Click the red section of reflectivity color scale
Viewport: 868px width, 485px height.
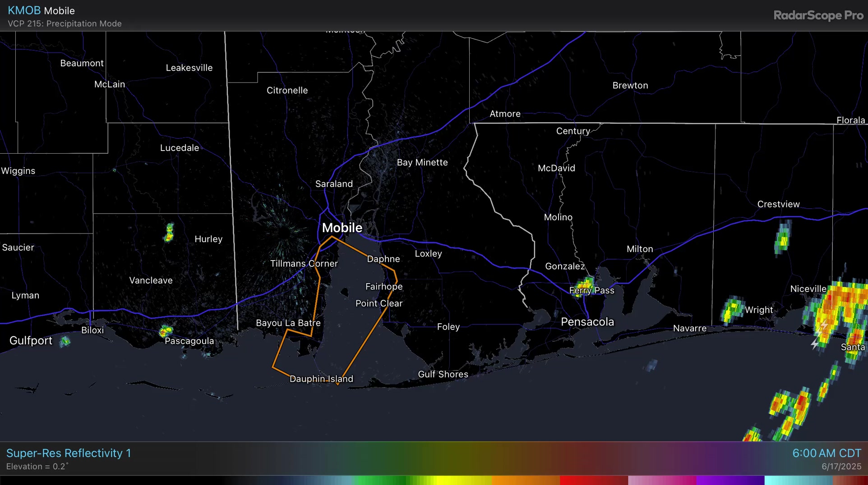(x=593, y=480)
